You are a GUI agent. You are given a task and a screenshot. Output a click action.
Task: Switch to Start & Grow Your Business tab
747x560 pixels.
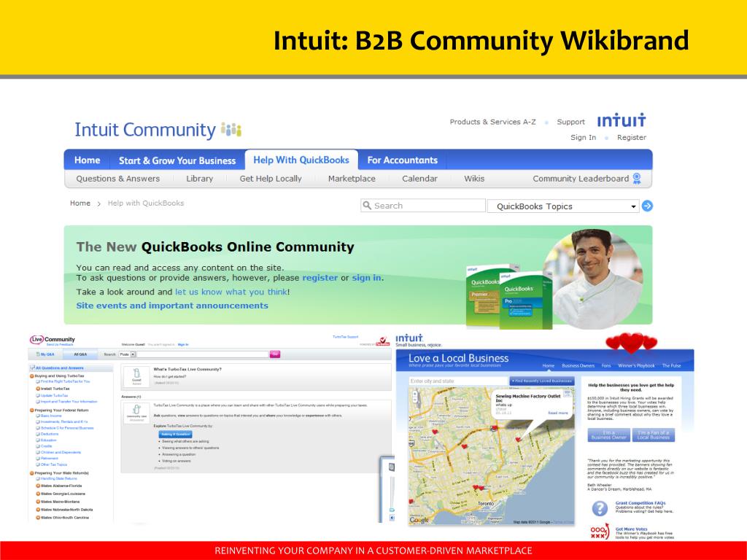pos(177,160)
